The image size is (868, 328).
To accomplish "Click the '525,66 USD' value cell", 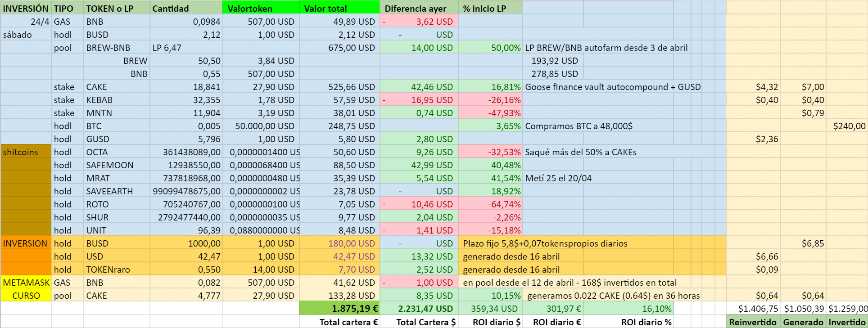I will pos(339,86).
